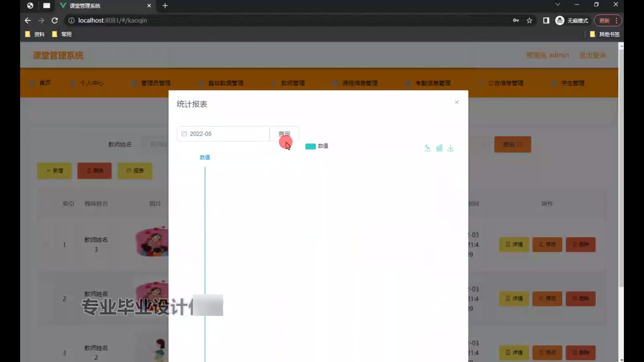Image resolution: width=644 pixels, height=362 pixels.
Task: Click the 更新 browser update button
Action: [x=608, y=20]
